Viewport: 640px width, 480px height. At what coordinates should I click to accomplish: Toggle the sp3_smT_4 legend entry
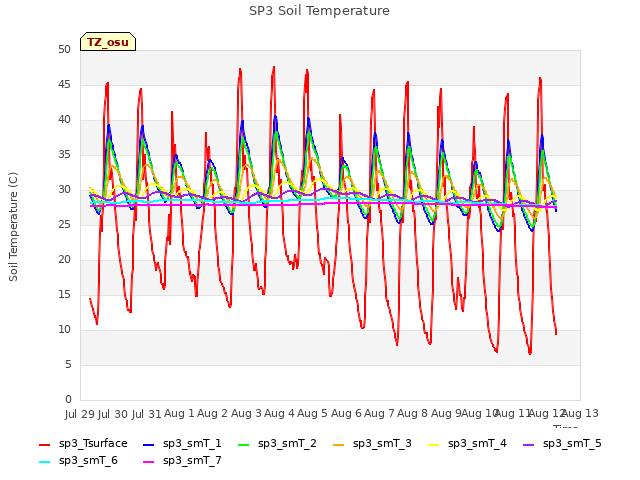pos(467,443)
